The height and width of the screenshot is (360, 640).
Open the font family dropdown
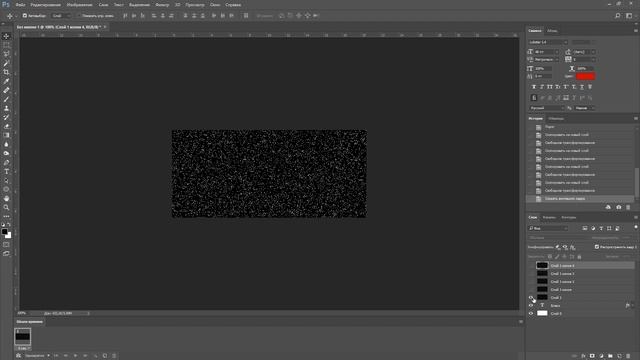[x=548, y=42]
